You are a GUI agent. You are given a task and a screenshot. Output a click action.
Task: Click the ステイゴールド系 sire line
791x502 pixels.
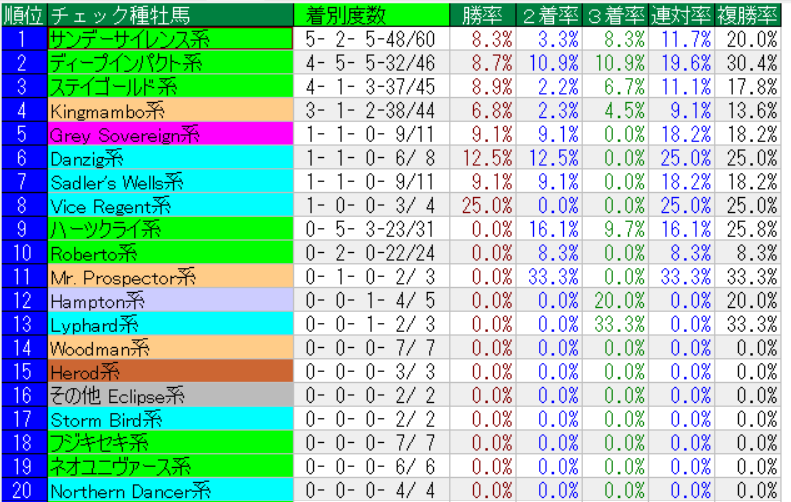point(170,85)
